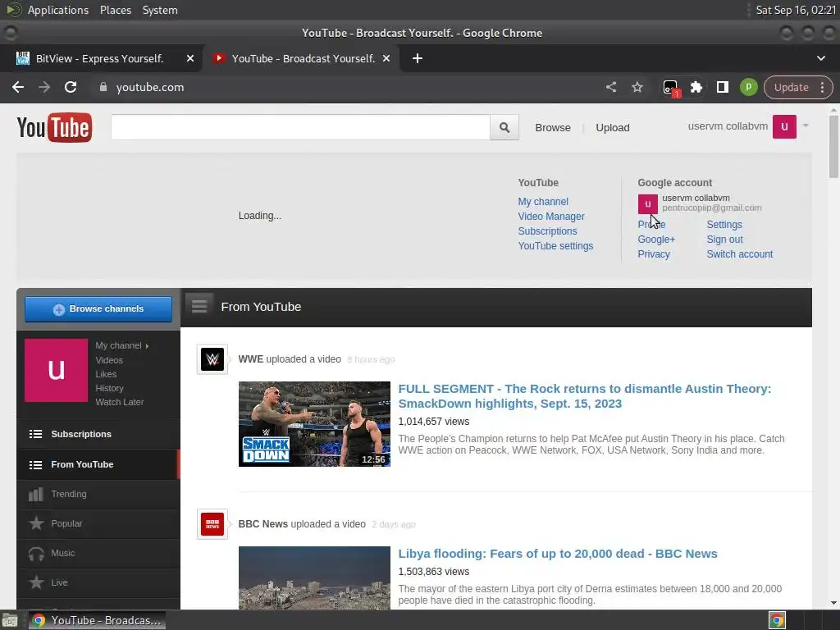Switch to the BitView - Express Yourself tab
The height and width of the screenshot is (630, 840).
click(101, 58)
